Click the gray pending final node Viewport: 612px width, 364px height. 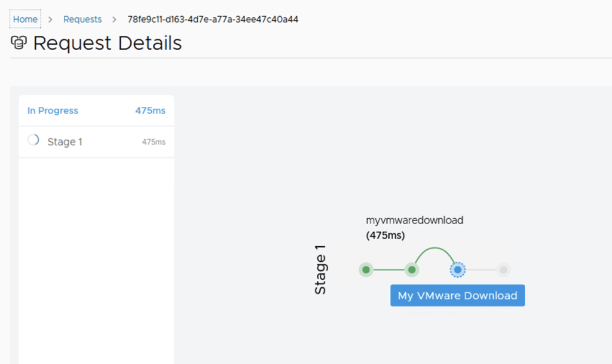click(x=504, y=270)
